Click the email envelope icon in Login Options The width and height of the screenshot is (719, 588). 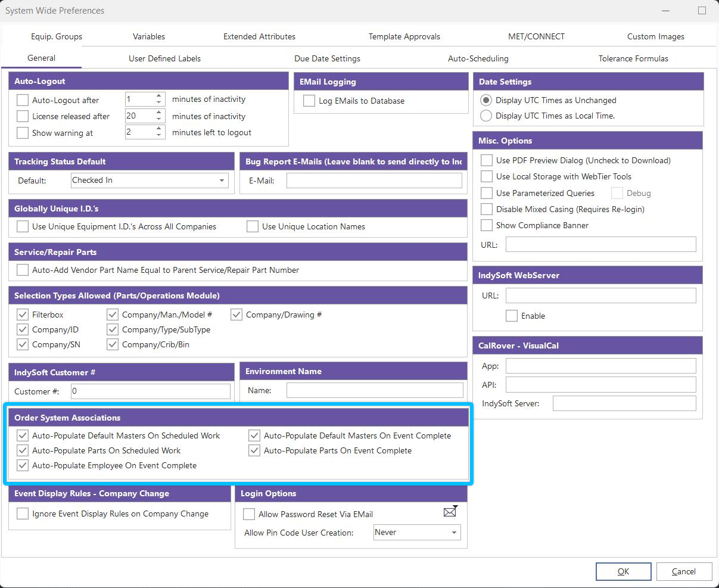(450, 511)
